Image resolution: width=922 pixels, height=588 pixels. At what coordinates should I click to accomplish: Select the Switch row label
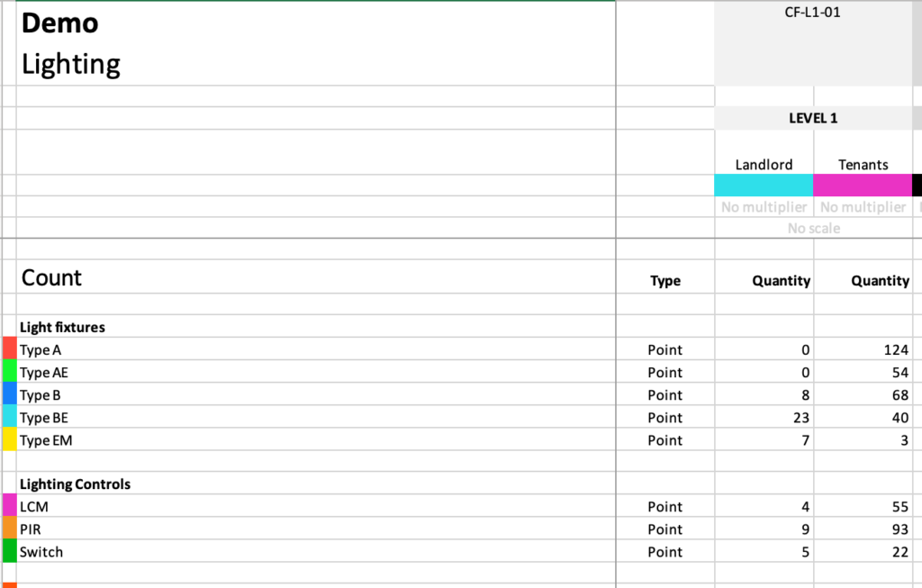pyautogui.click(x=41, y=552)
